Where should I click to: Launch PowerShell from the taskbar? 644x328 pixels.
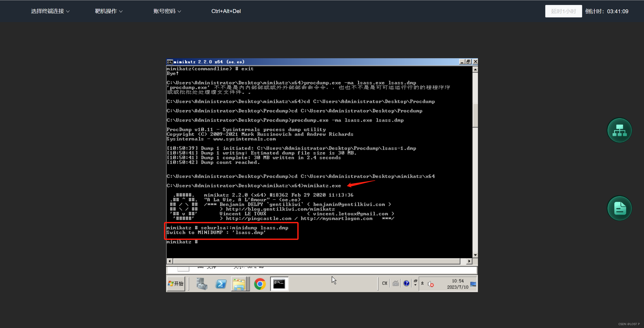click(221, 284)
